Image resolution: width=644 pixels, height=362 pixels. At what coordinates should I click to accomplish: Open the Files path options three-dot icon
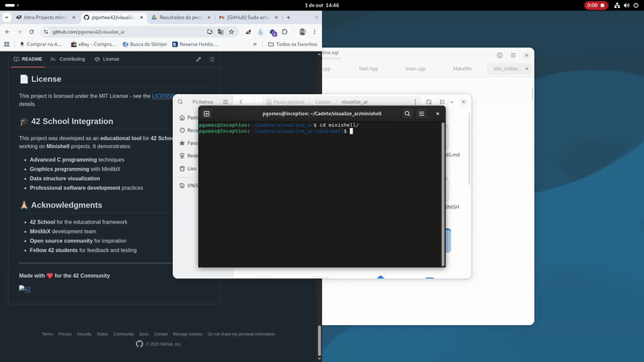415,102
